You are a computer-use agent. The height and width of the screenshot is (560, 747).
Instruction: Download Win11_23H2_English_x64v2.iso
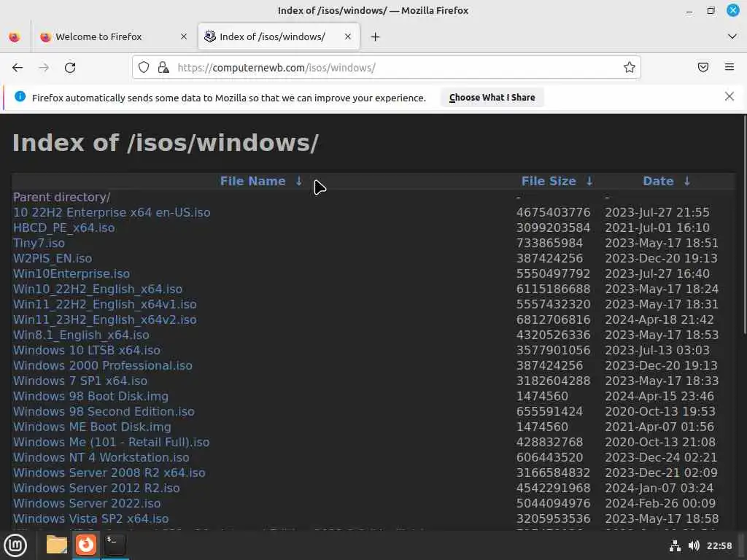click(x=105, y=319)
